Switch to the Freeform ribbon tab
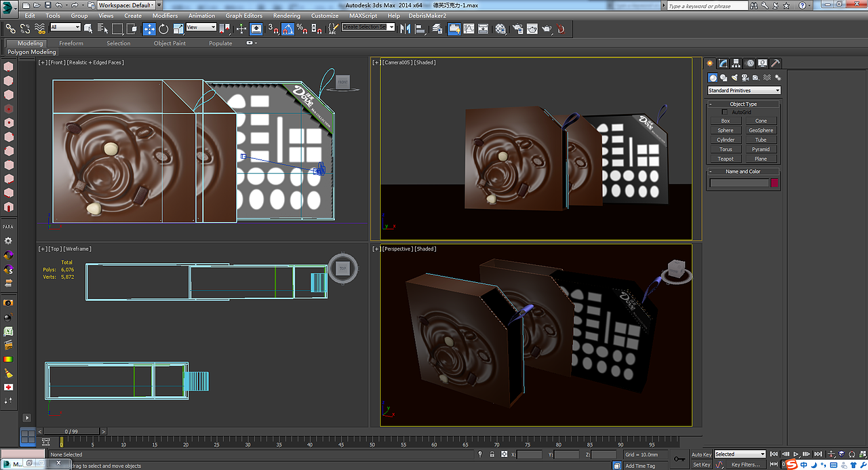868x470 pixels. click(x=71, y=43)
